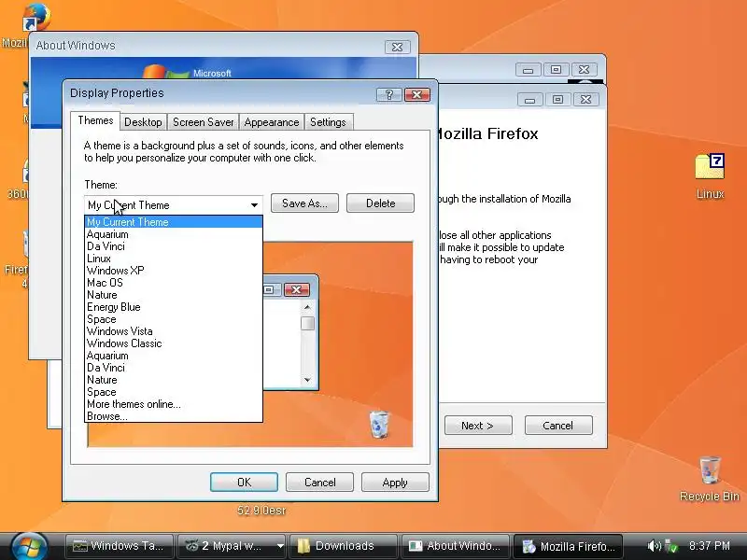Click Cancel in Display Properties
The image size is (747, 560).
coord(319,483)
